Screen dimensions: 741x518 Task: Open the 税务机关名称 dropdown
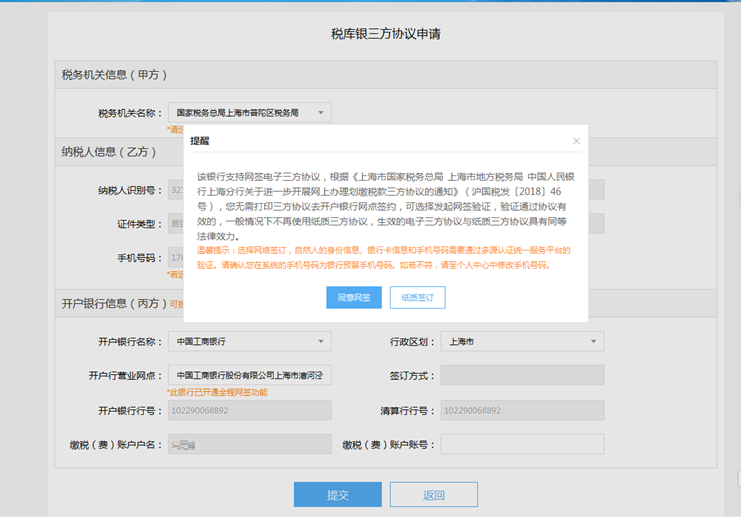pyautogui.click(x=248, y=113)
